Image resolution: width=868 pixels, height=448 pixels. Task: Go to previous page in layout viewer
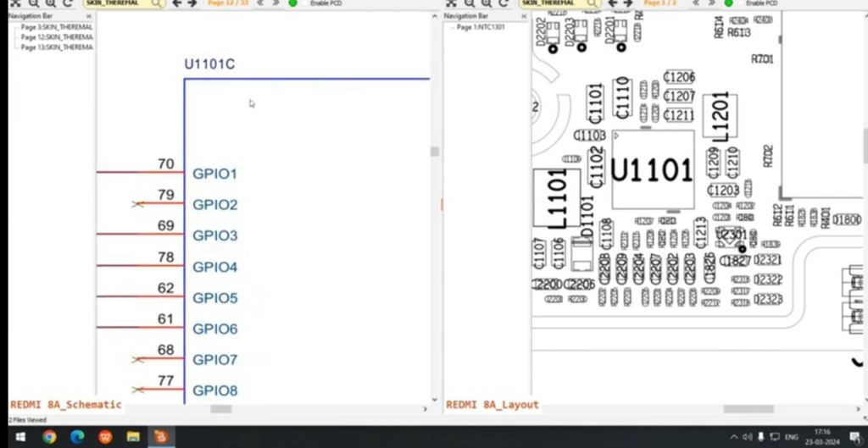pyautogui.click(x=696, y=3)
